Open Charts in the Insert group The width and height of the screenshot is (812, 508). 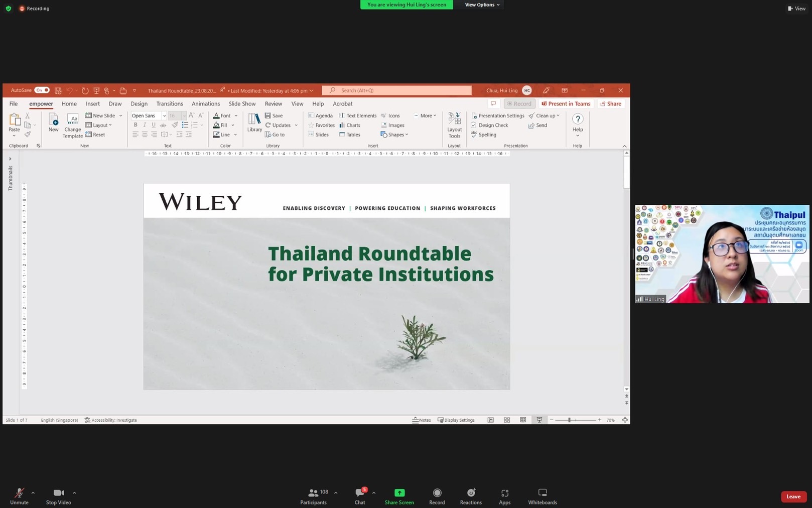350,125
